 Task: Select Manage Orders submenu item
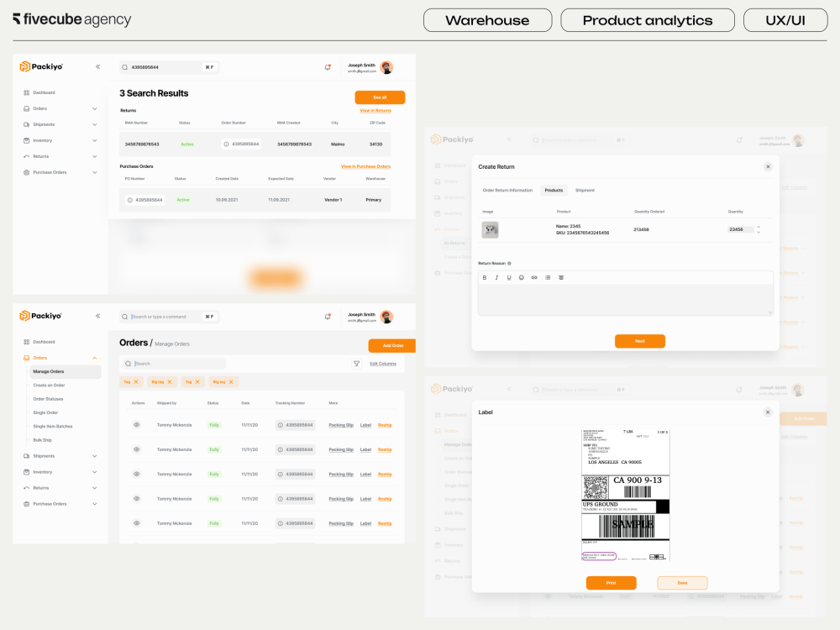[66, 372]
